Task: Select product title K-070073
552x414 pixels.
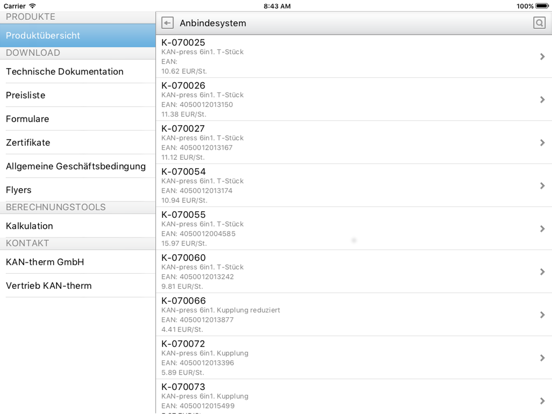Action: click(183, 387)
